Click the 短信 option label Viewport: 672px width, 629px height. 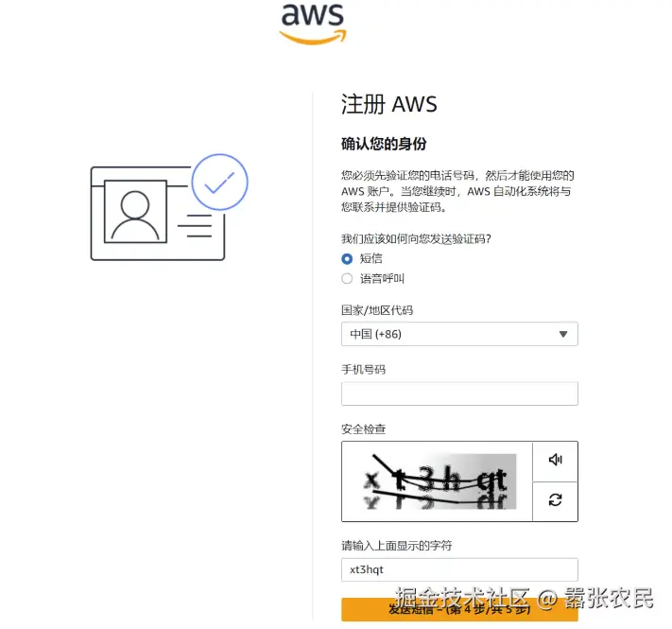point(371,258)
